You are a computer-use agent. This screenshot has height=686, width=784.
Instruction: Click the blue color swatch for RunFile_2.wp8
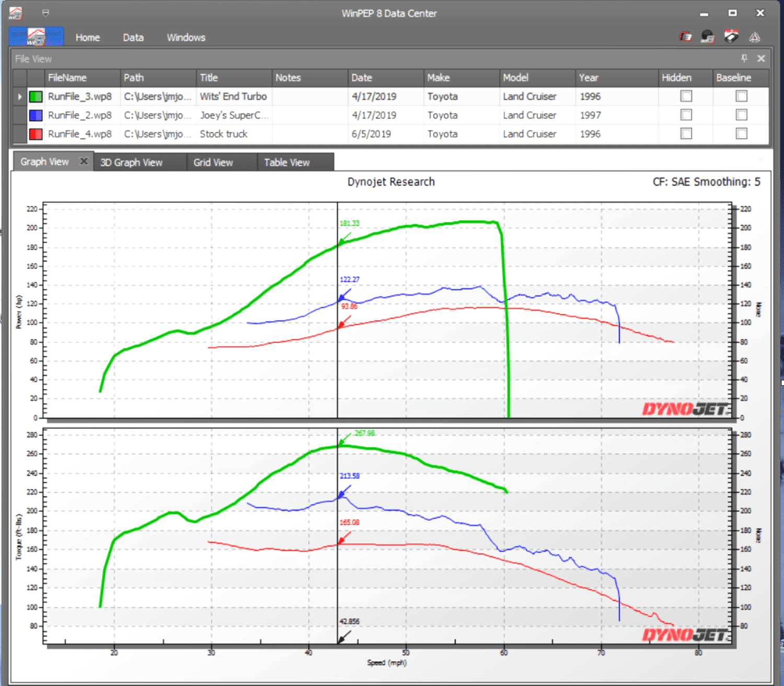click(36, 116)
